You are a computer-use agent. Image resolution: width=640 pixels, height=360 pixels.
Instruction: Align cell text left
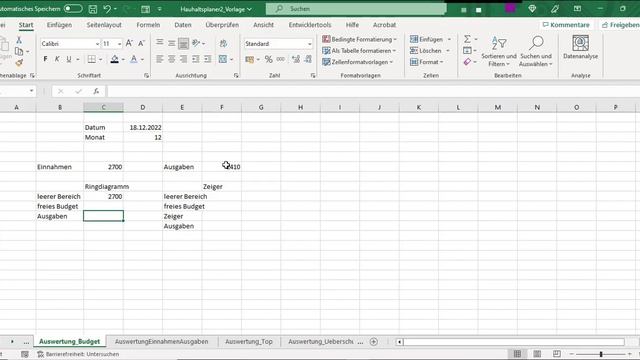click(x=160, y=59)
